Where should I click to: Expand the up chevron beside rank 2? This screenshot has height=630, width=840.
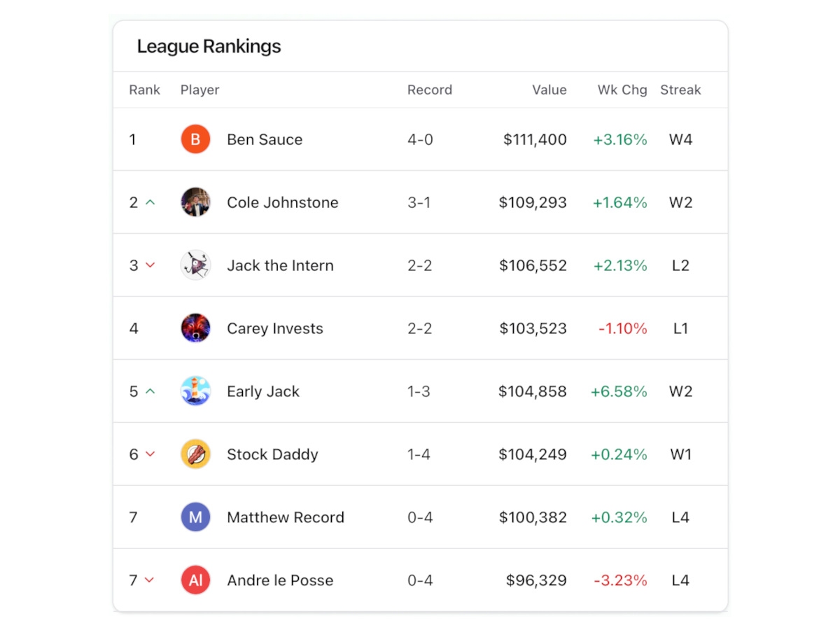tap(150, 202)
